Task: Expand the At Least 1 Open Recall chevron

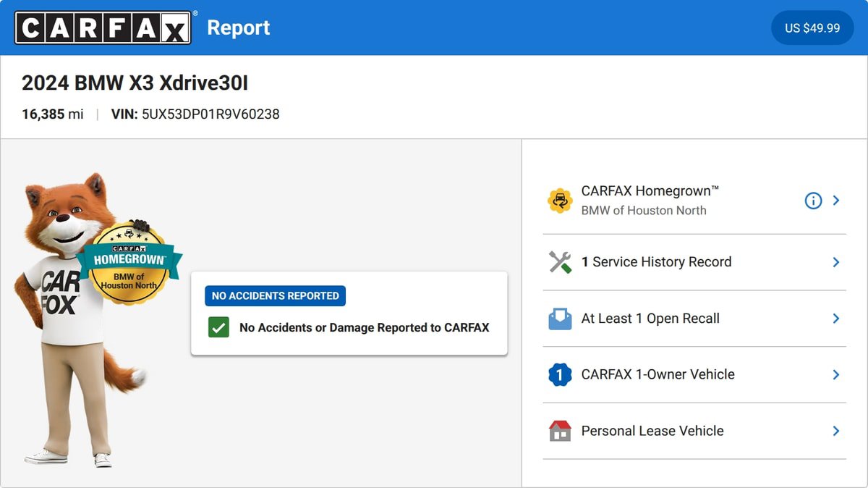Action: [x=836, y=319]
